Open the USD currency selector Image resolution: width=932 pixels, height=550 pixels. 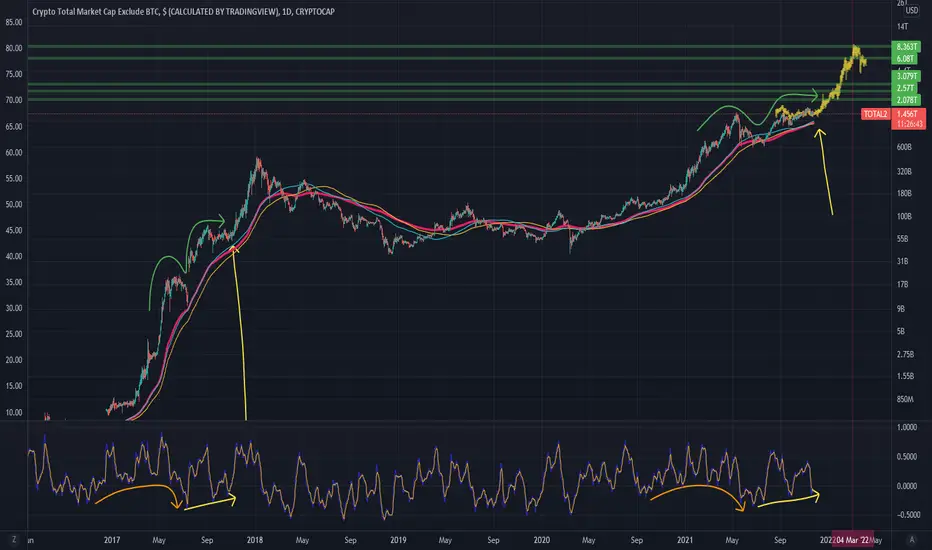click(912, 11)
